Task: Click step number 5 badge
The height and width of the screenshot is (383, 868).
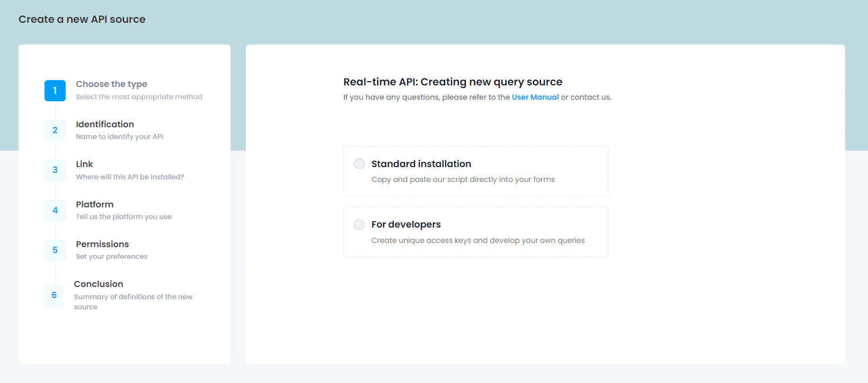Action: (55, 250)
